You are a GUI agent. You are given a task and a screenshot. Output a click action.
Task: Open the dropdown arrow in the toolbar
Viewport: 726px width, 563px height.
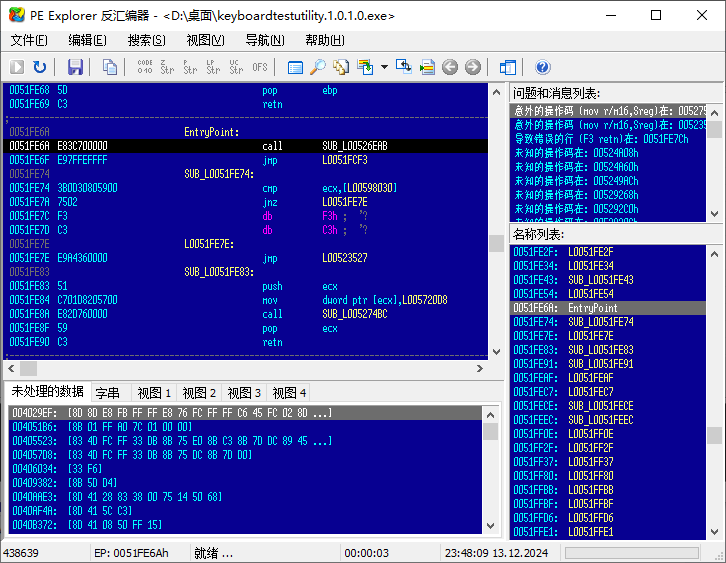click(385, 67)
